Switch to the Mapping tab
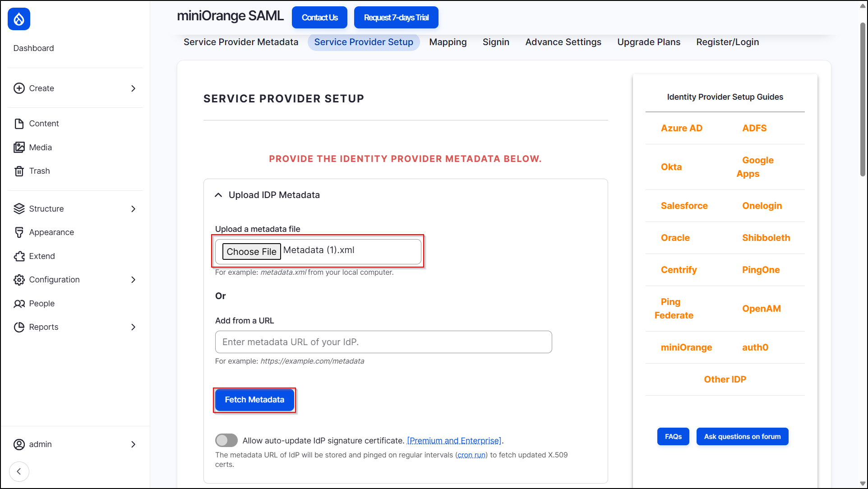The width and height of the screenshot is (868, 489). pos(448,42)
